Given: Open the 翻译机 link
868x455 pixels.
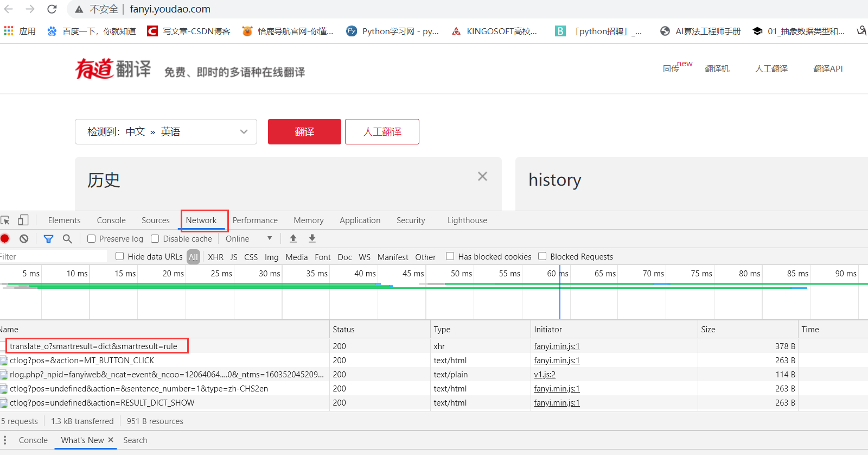Looking at the screenshot, I should tap(717, 68).
